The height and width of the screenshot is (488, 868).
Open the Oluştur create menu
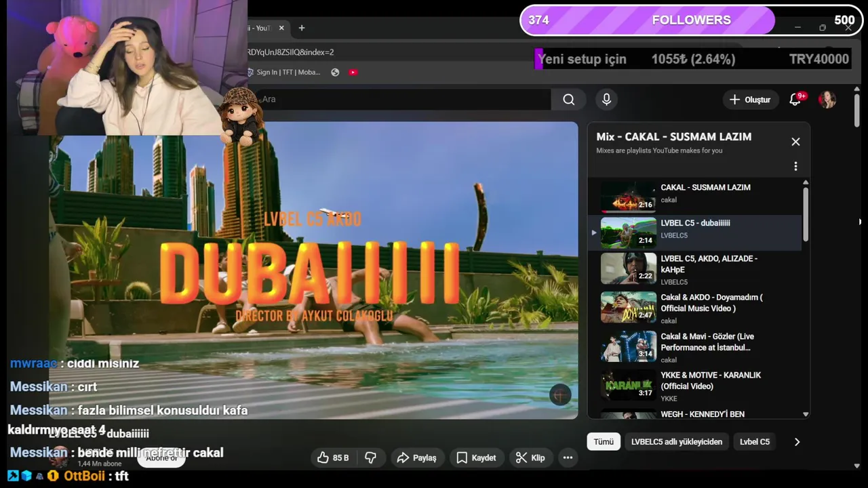750,100
